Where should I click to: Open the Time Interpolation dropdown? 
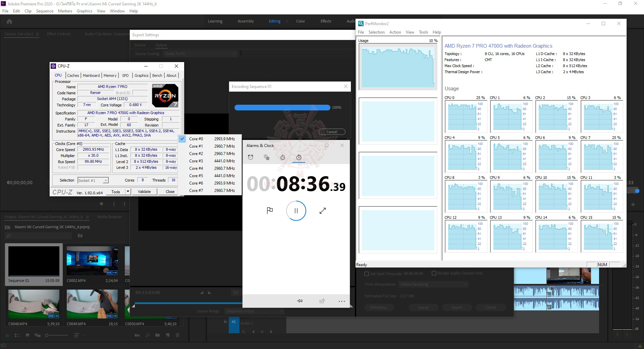[434, 284]
